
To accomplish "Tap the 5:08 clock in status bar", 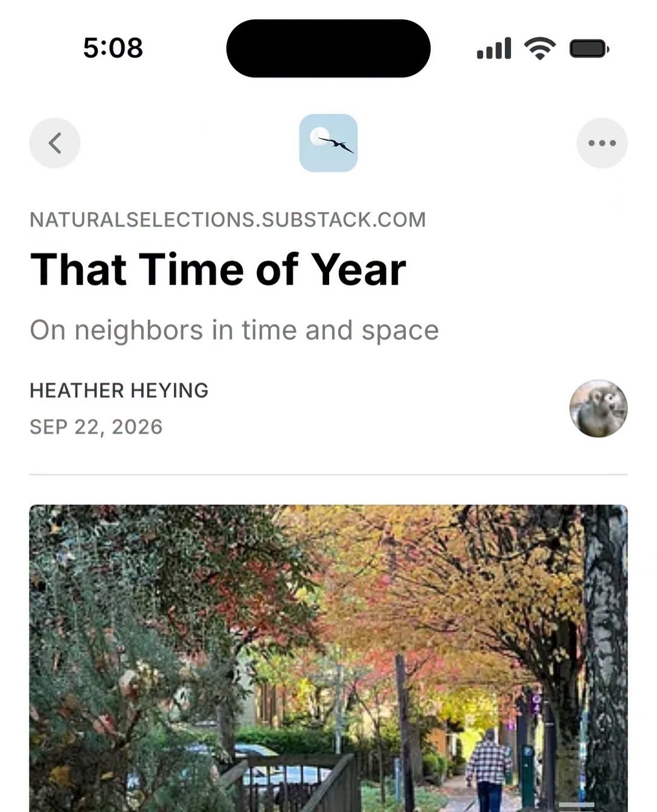I will [x=113, y=48].
